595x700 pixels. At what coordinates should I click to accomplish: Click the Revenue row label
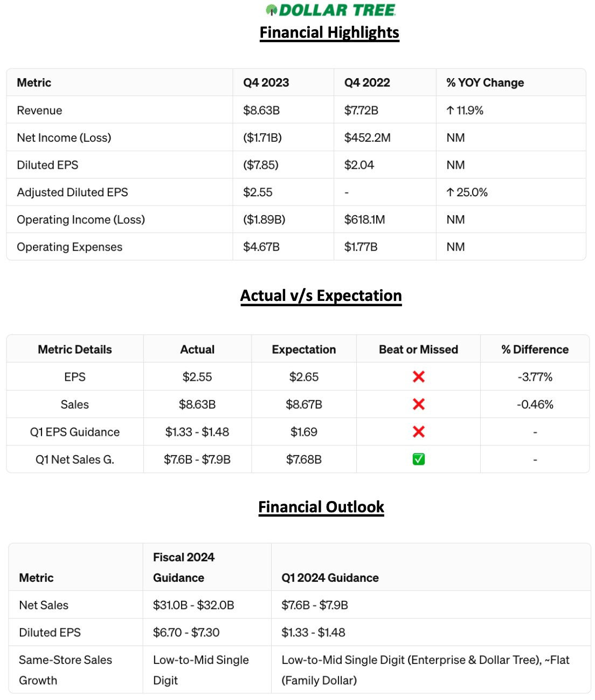pos(39,111)
